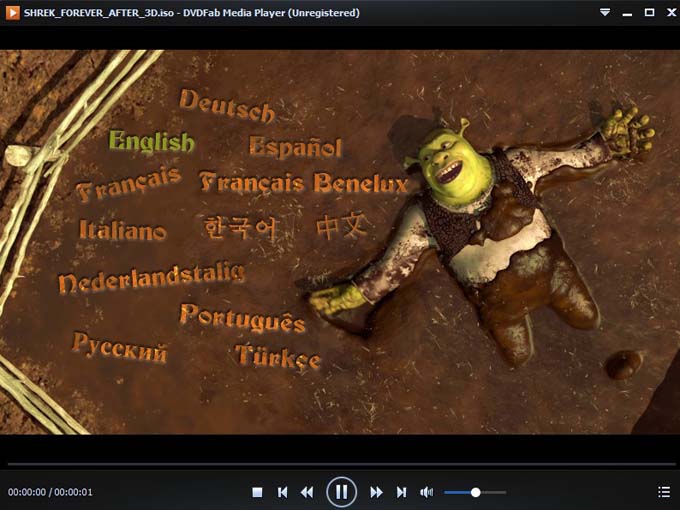This screenshot has height=510, width=680.
Task: Open the title bar dropdown menu arrow
Action: click(605, 13)
